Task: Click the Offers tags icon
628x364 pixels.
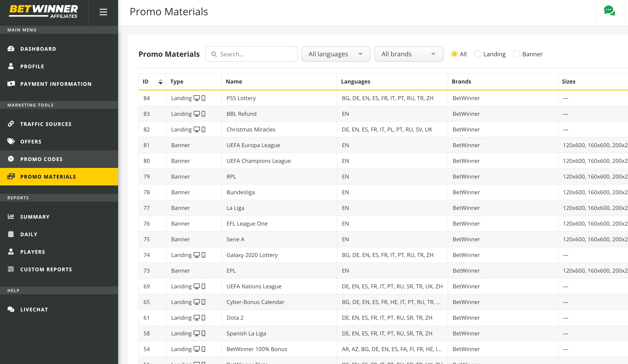Action: (11, 141)
